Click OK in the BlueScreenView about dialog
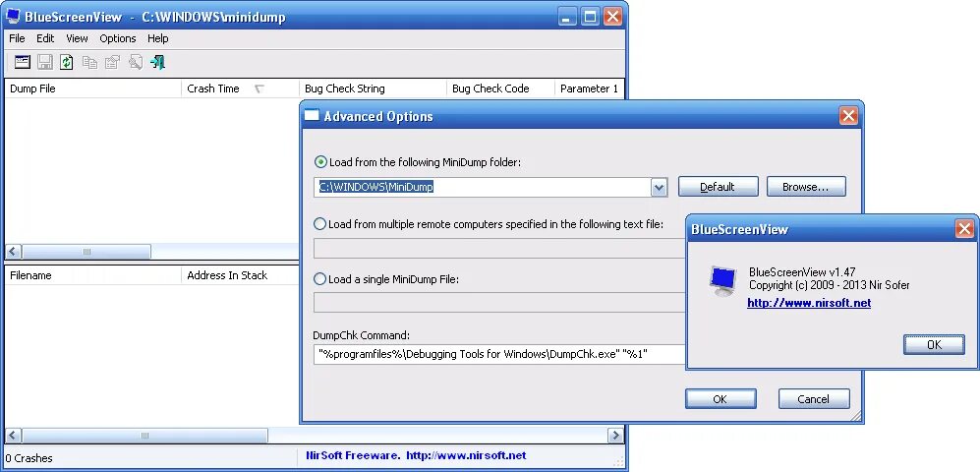The height and width of the screenshot is (472, 980). [x=934, y=344]
